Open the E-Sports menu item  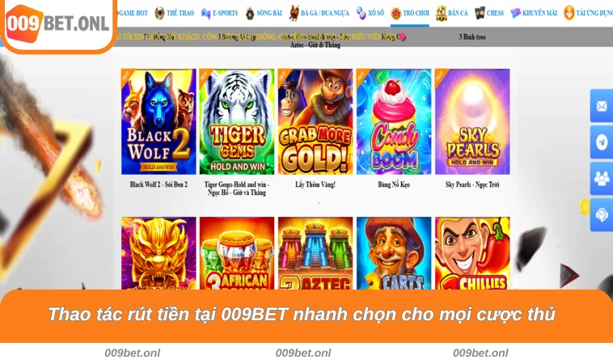(219, 13)
